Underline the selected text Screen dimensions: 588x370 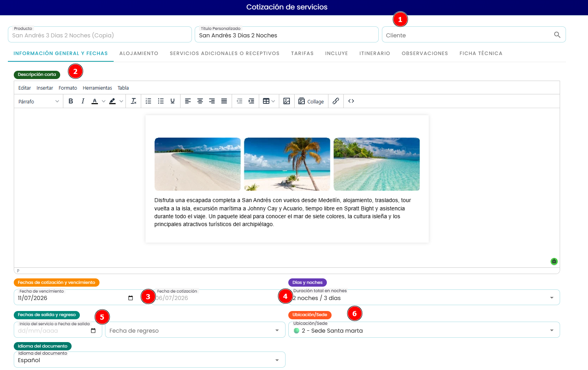[x=172, y=101]
